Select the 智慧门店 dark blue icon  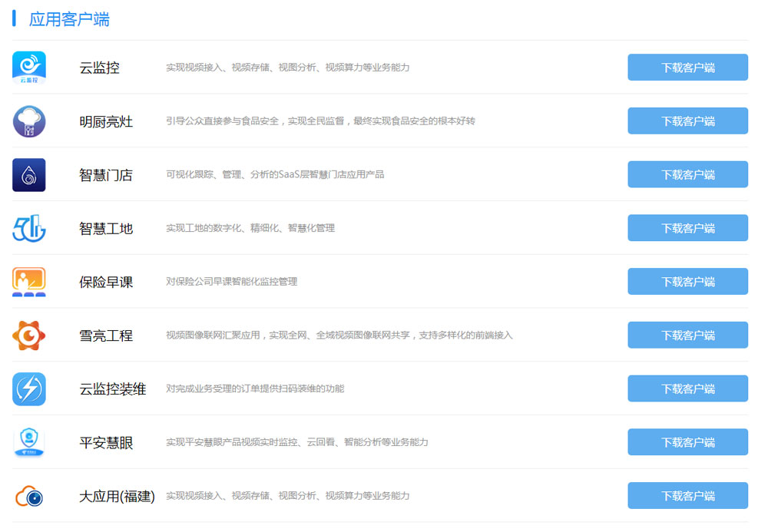click(29, 175)
